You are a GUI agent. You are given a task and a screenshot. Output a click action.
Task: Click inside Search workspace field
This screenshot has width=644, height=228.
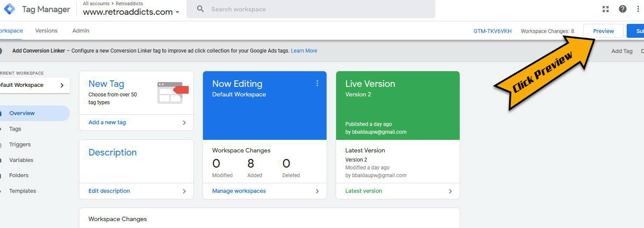coord(311,9)
